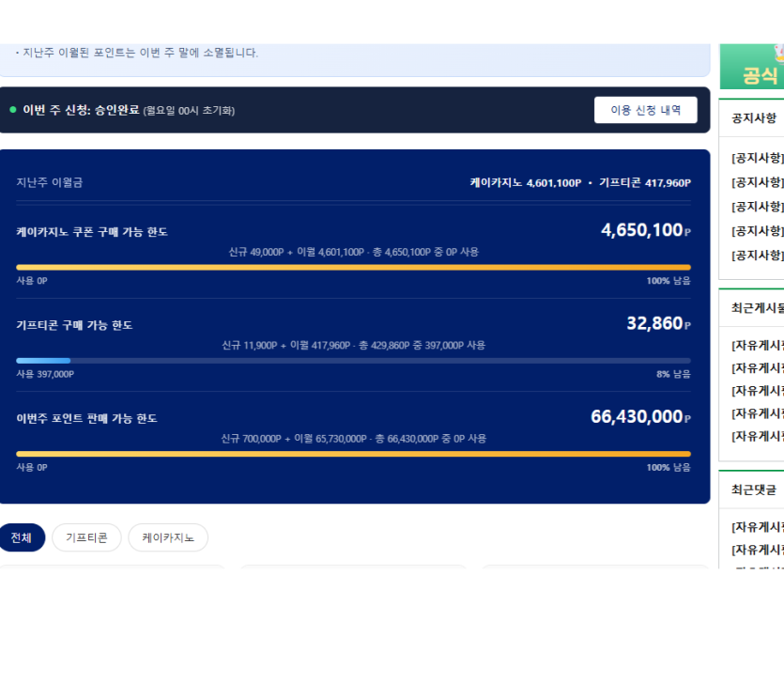784x684 pixels.
Task: Click the 8% 남음 remaining label
Action: pyautogui.click(x=673, y=374)
